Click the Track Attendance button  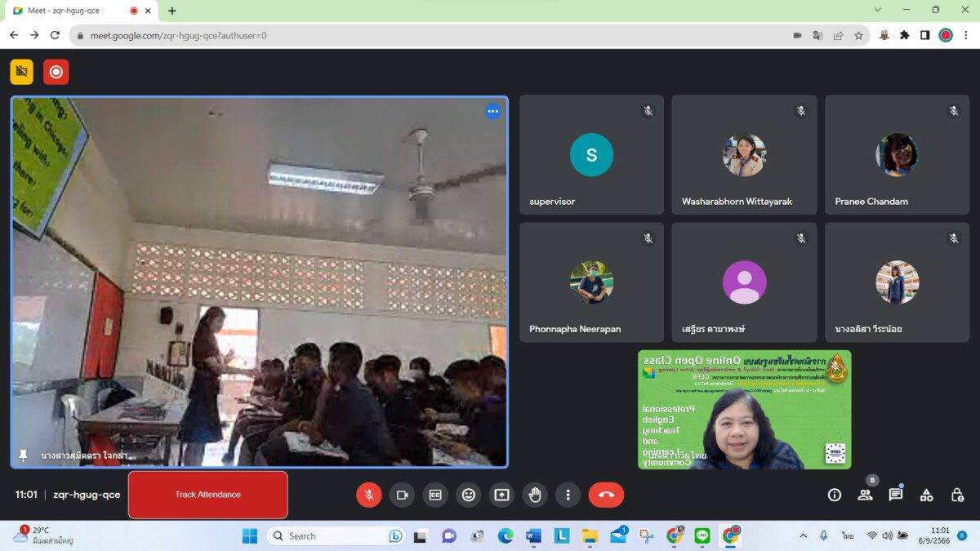[208, 495]
